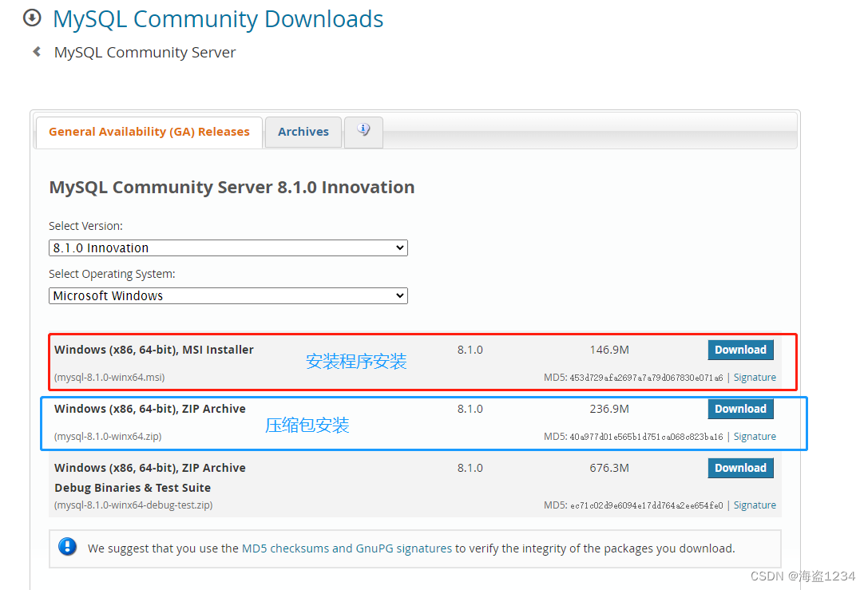The height and width of the screenshot is (590, 868).
Task: Click MySQL Community Server 8.1.0 Innovation heading
Action: (232, 187)
